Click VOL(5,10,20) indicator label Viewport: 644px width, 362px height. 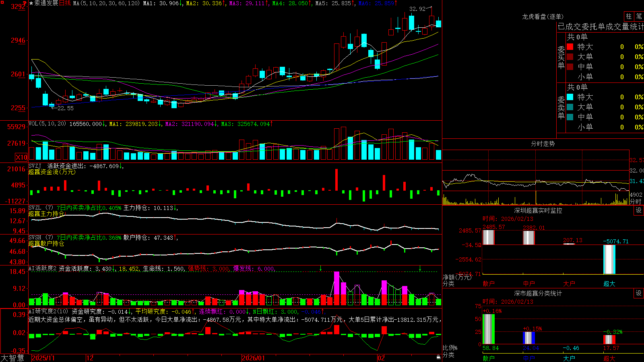pos(47,124)
